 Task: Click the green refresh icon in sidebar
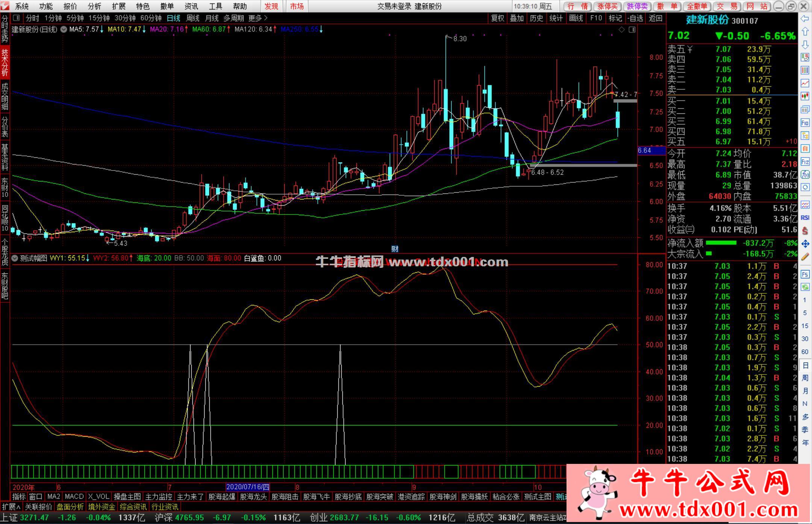[x=805, y=287]
